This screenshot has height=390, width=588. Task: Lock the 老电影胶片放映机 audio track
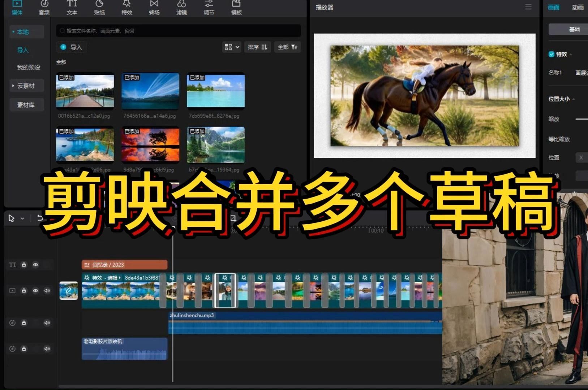[24, 349]
